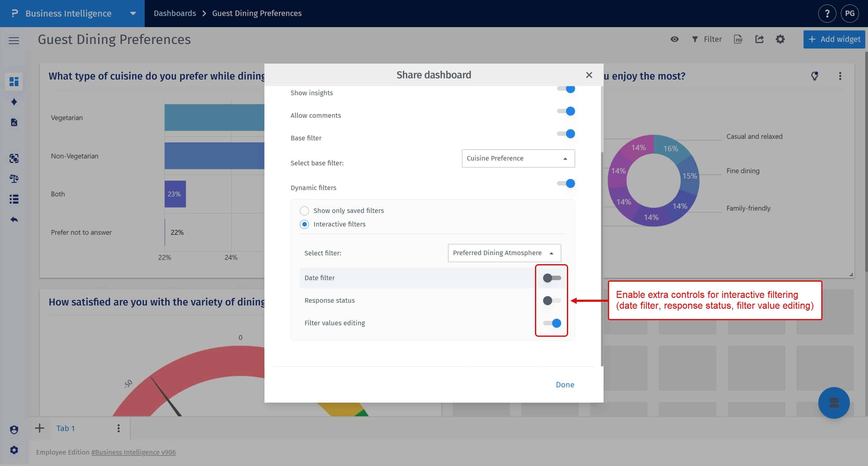Click the widget insights lightbulb icon
Screen dimensions: 868x466
(814, 76)
